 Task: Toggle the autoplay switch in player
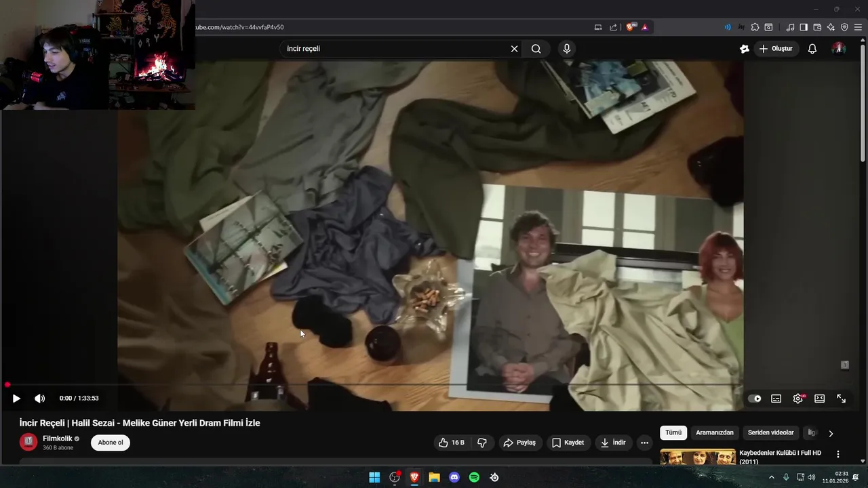755,399
